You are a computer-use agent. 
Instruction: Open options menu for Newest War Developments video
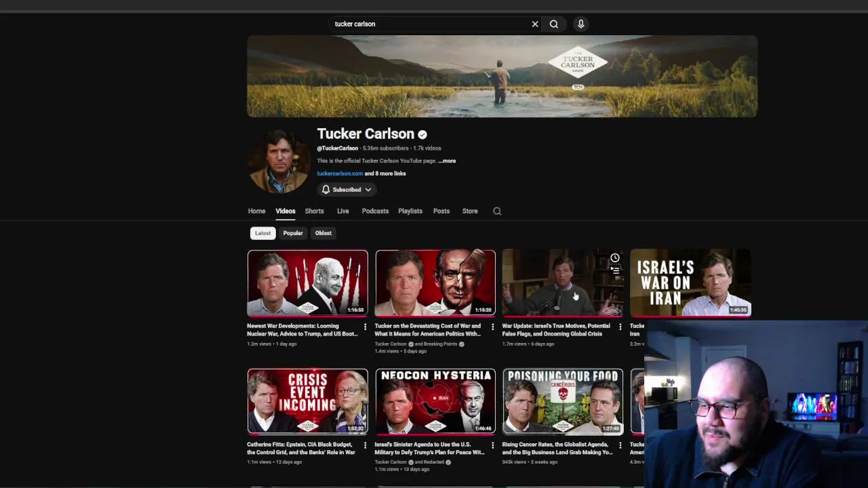click(365, 327)
